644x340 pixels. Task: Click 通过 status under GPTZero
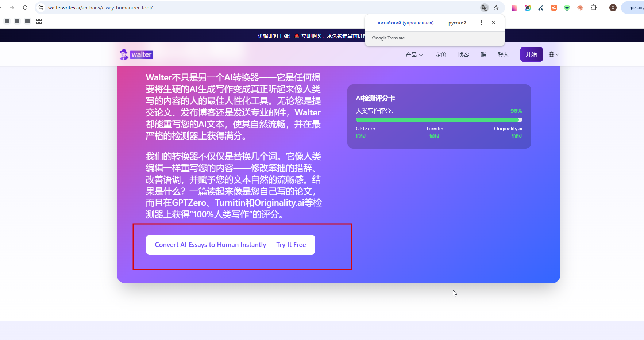(x=361, y=136)
